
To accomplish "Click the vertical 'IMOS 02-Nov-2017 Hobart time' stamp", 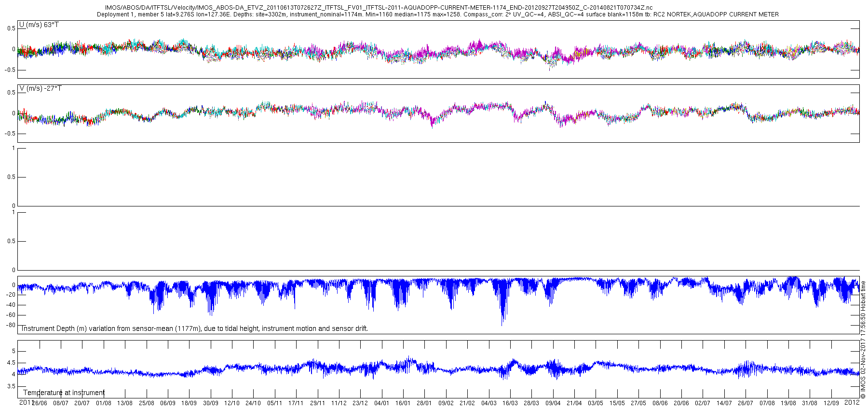I will [x=863, y=340].
